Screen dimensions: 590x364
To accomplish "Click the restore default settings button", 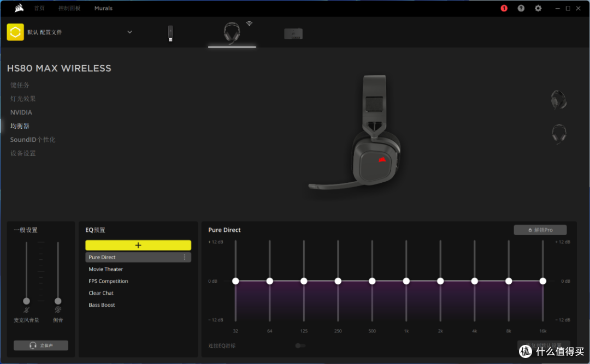I will [x=544, y=345].
